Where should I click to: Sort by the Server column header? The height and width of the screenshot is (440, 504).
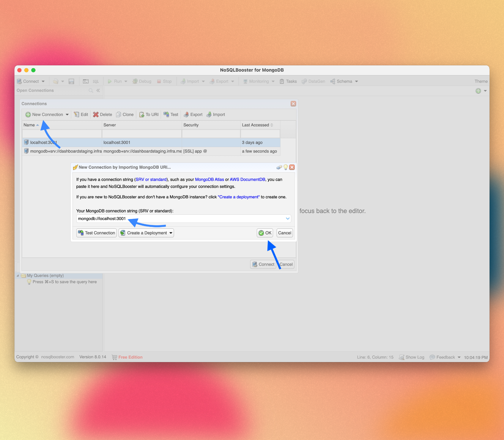tap(142, 125)
